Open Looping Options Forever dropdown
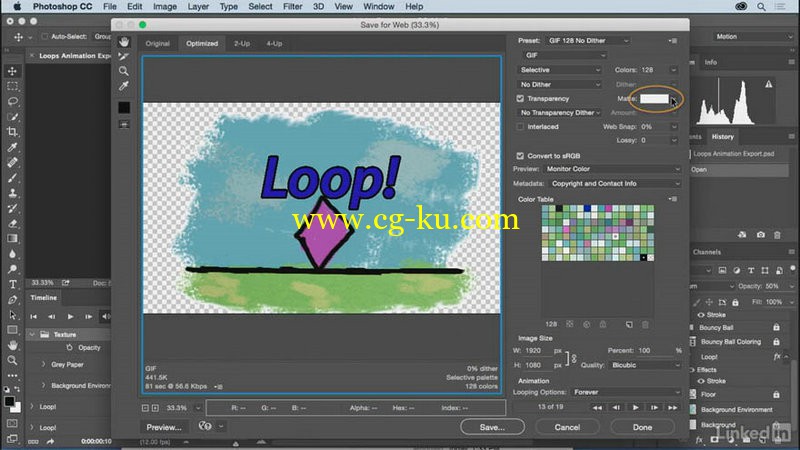This screenshot has height=450, width=800. 626,392
